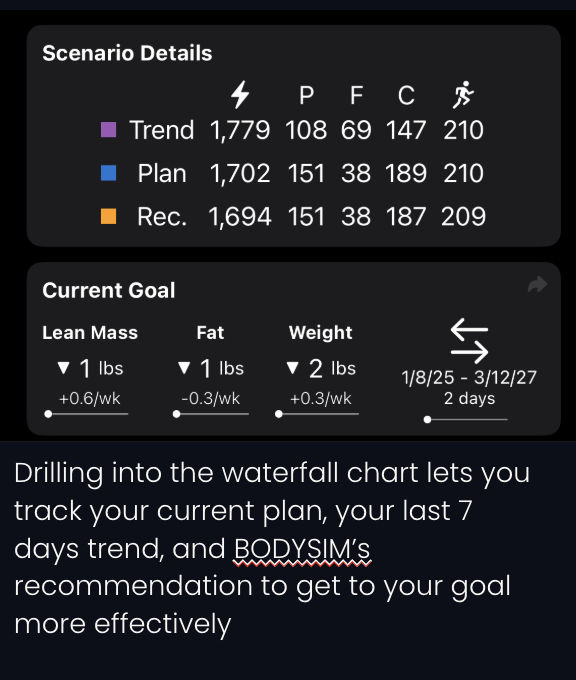
Task: Click the date range days slider handle
Action: (427, 419)
